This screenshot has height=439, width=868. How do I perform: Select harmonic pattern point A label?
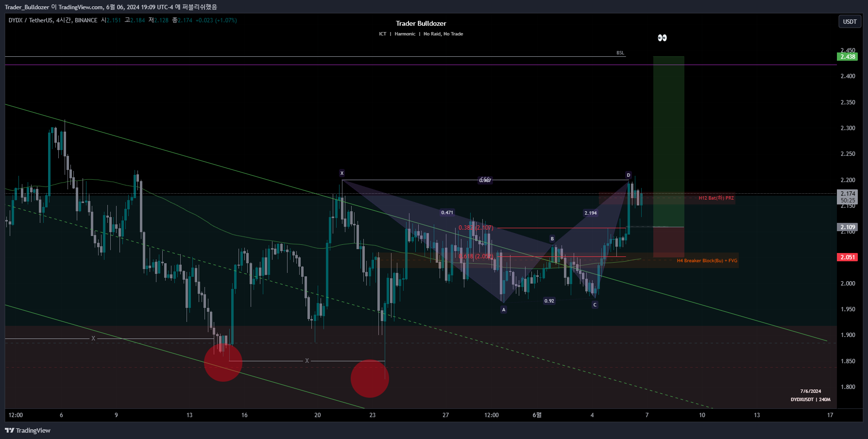504,310
